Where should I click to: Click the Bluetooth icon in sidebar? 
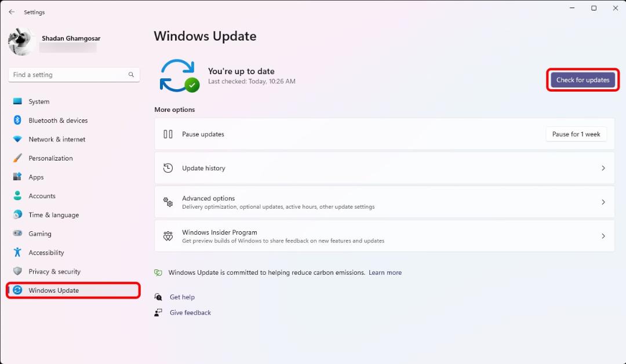(x=17, y=120)
